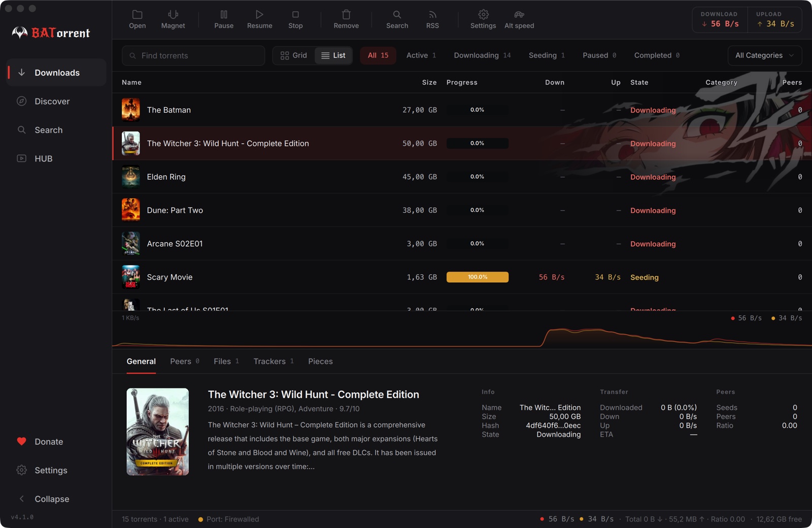Click the download speed indicator in header

coord(720,19)
